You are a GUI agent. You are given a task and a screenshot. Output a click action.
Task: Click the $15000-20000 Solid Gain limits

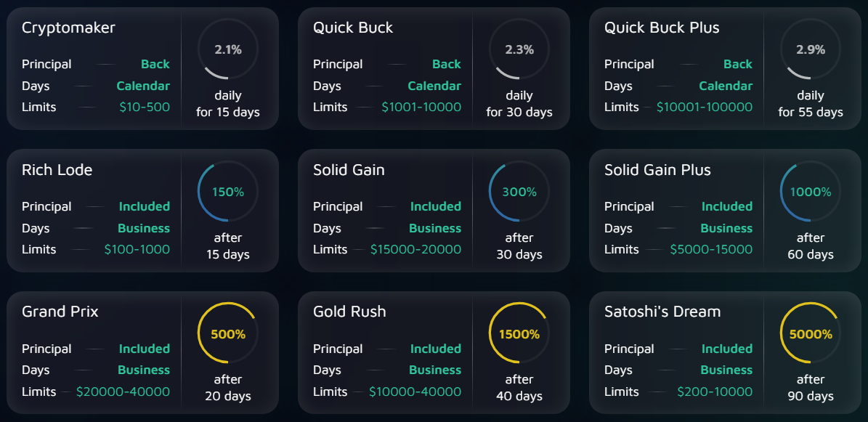pos(415,249)
